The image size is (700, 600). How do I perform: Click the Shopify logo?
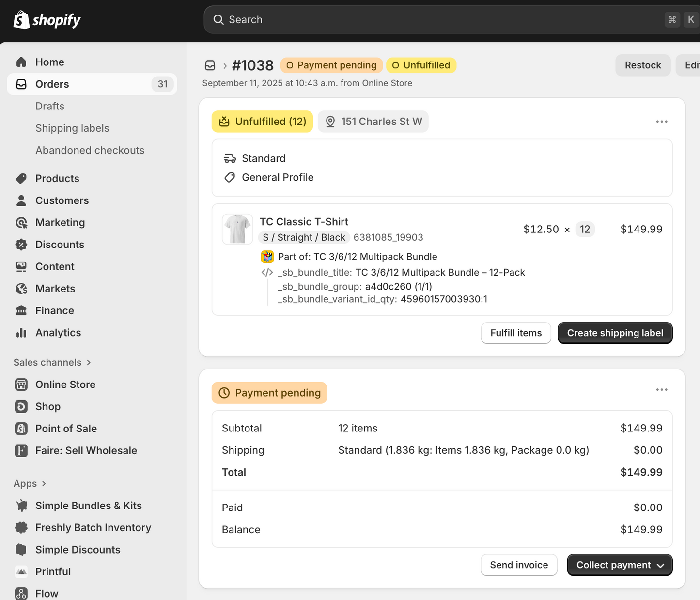[x=47, y=20]
